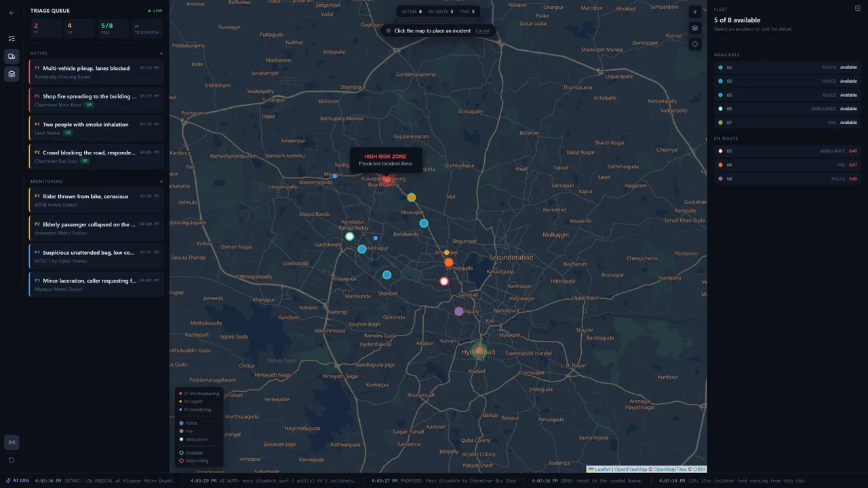Open the OpenFreeMap attribution link
The height and width of the screenshot is (488, 868).
(x=631, y=469)
